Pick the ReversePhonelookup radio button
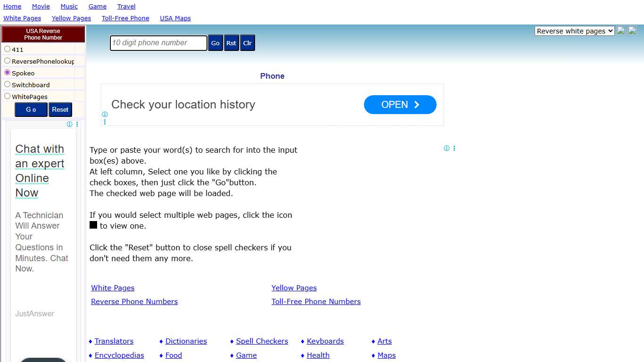644x362 pixels. [8, 61]
